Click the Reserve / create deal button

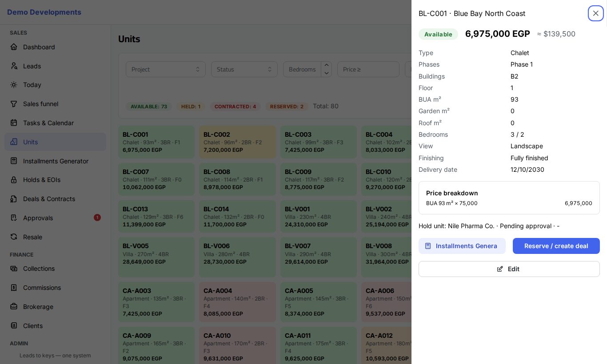556,246
